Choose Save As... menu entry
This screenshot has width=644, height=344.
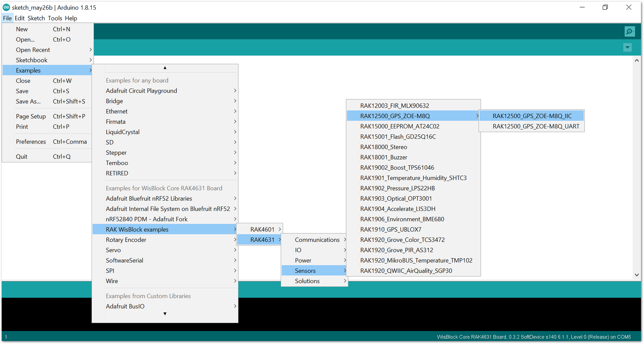coord(47,102)
